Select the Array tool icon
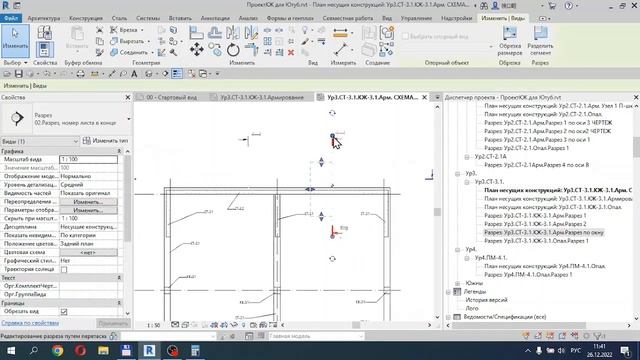This screenshot has height=360, width=640. pyautogui.click(x=268, y=41)
